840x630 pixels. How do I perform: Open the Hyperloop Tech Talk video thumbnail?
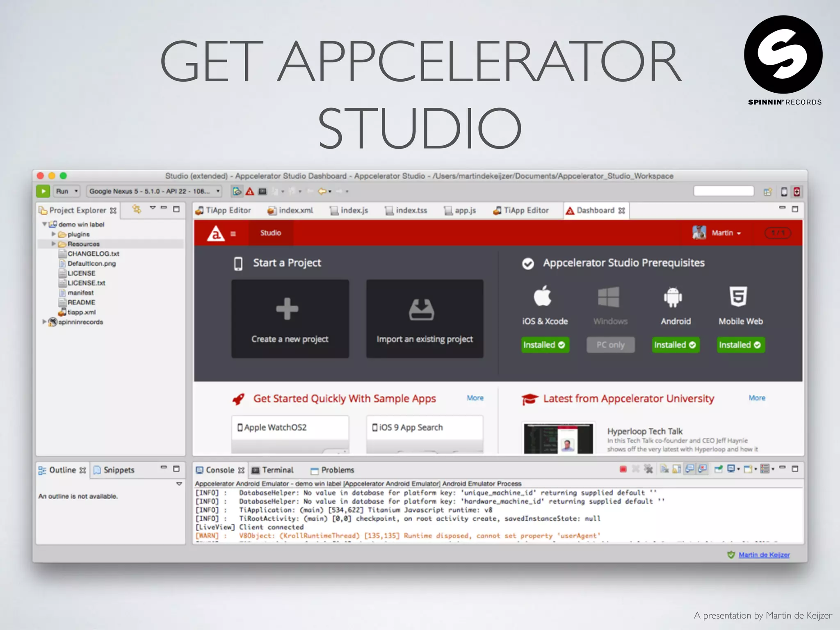(x=558, y=438)
